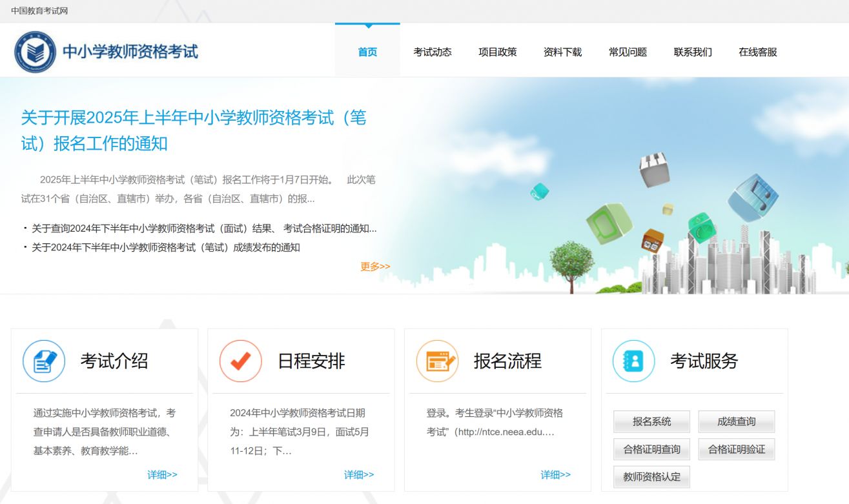This screenshot has height=504, width=849.
Task: Open the 2024下半年笔试成绩发布 notice
Action: pyautogui.click(x=166, y=247)
